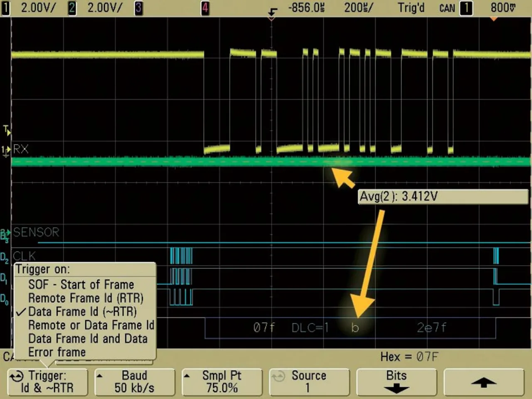Click the channel 4 indicator icon
Image resolution: width=532 pixels, height=399 pixels.
pos(205,8)
